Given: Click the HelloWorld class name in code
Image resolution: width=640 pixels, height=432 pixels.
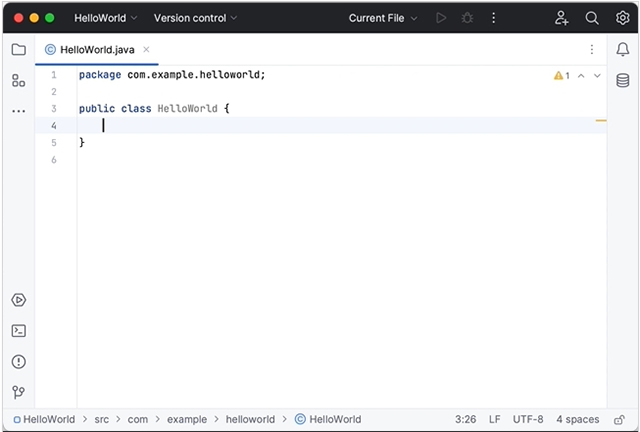Looking at the screenshot, I should coord(187,109).
